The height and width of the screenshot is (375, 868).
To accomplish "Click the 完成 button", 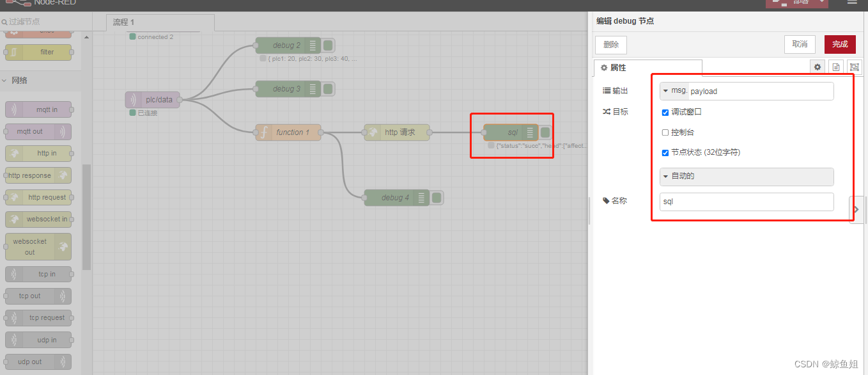I will click(839, 44).
